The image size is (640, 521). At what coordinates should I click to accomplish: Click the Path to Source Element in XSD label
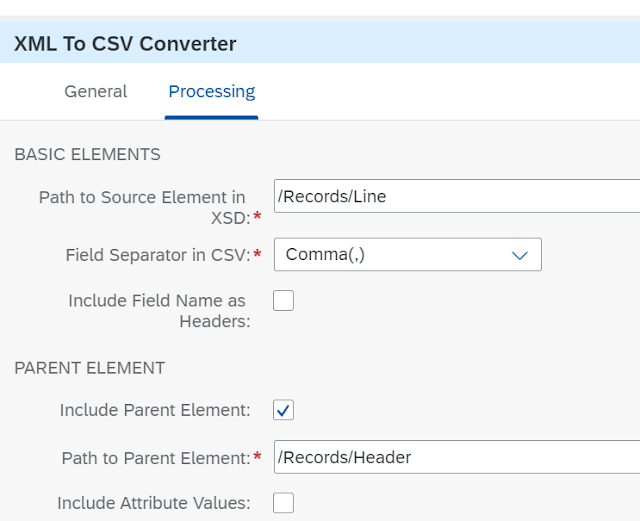pos(144,207)
